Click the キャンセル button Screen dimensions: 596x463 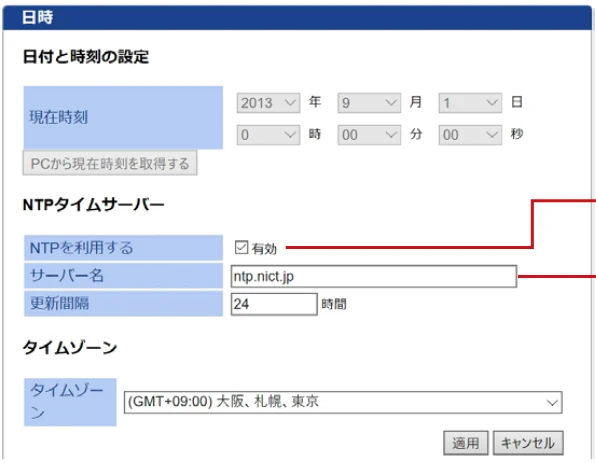click(x=528, y=443)
